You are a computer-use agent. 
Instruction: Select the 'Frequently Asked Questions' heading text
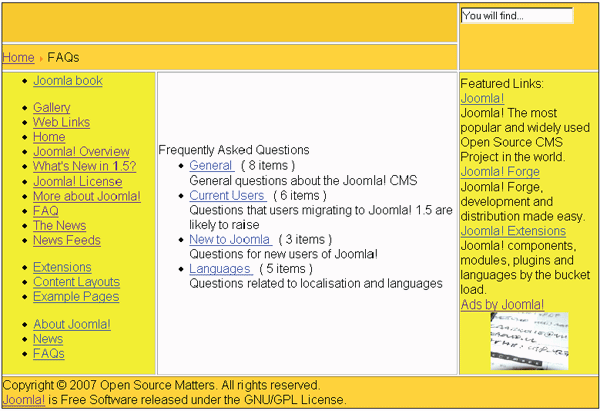(234, 150)
